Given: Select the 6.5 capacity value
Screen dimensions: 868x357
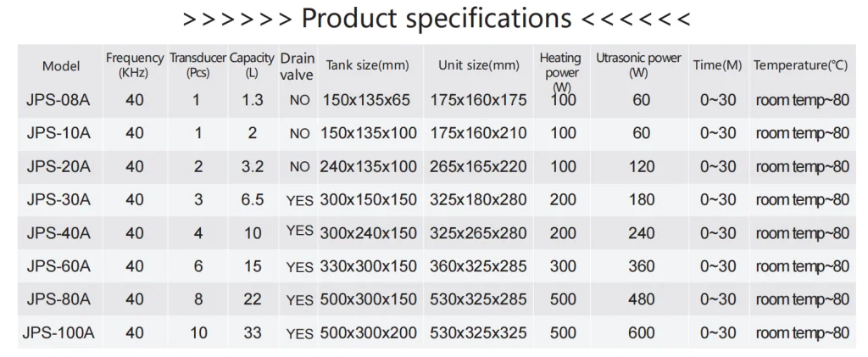Looking at the screenshot, I should point(252,200).
